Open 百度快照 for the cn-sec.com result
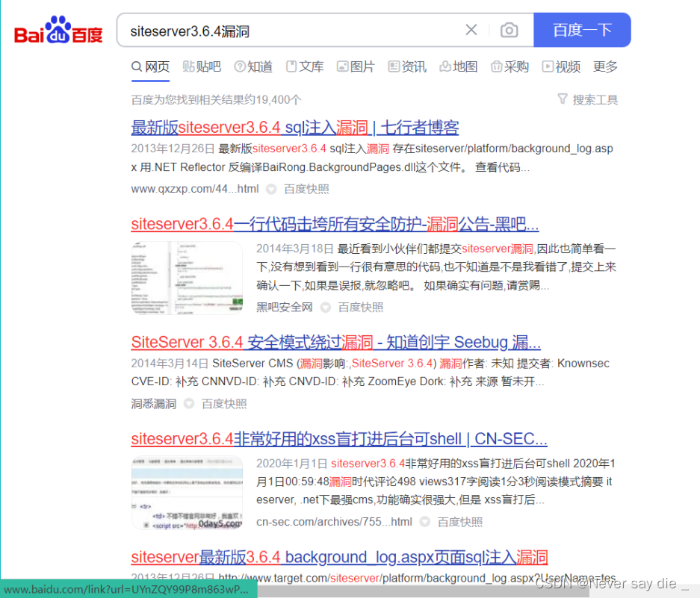The width and height of the screenshot is (700, 598). pos(460,522)
